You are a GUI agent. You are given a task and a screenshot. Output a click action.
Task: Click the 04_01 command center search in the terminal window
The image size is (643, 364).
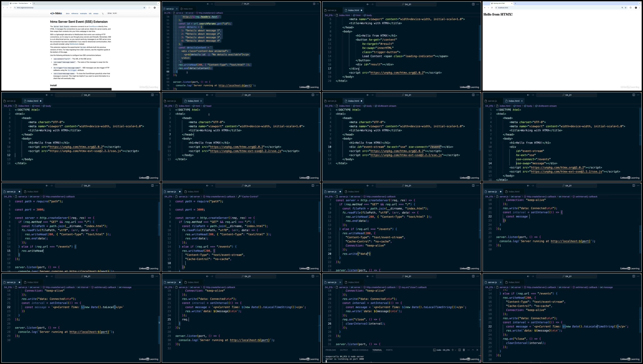[406, 276]
